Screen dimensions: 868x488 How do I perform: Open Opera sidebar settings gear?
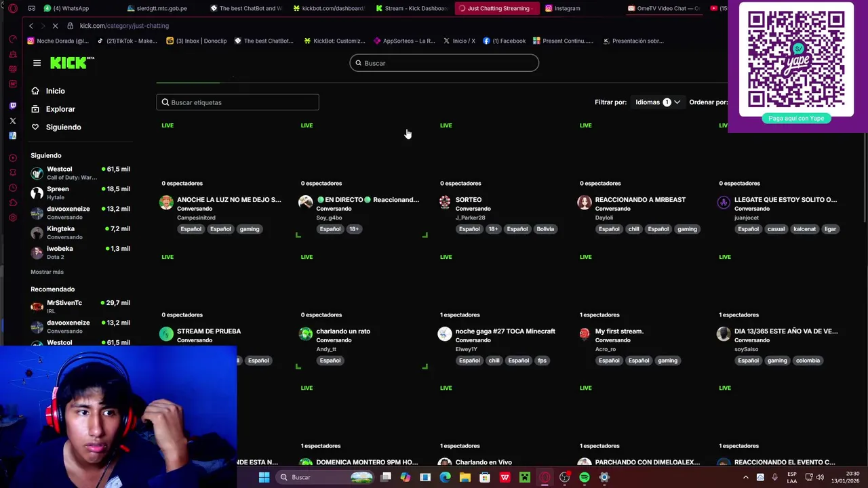point(12,218)
